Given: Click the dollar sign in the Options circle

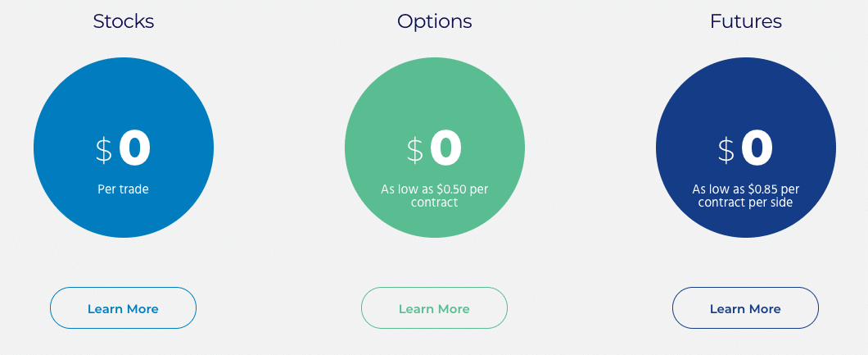Looking at the screenshot, I should click(x=415, y=151).
